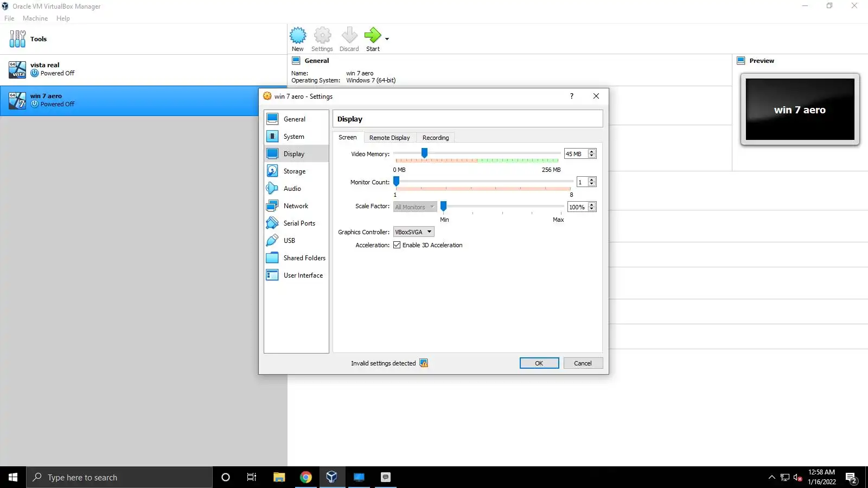Image resolution: width=868 pixels, height=488 pixels.
Task: Click the Video Memory slider handle
Action: pyautogui.click(x=424, y=153)
